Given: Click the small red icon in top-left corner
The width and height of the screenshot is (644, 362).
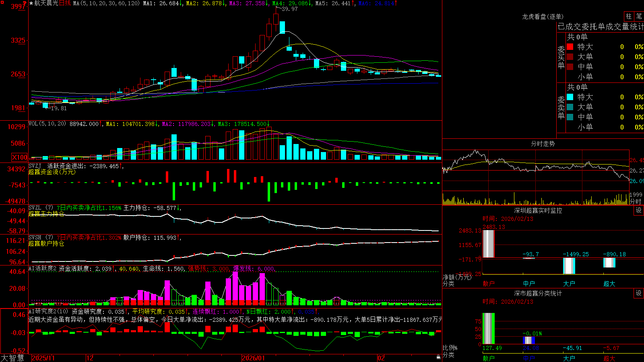Looking at the screenshot, I should click(2, 2).
